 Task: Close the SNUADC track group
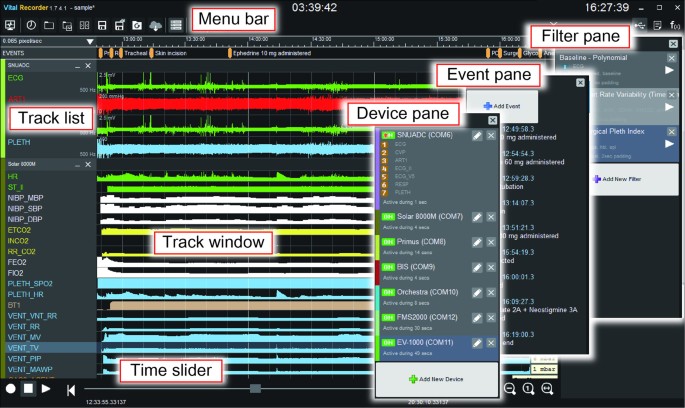pyautogui.click(x=88, y=66)
